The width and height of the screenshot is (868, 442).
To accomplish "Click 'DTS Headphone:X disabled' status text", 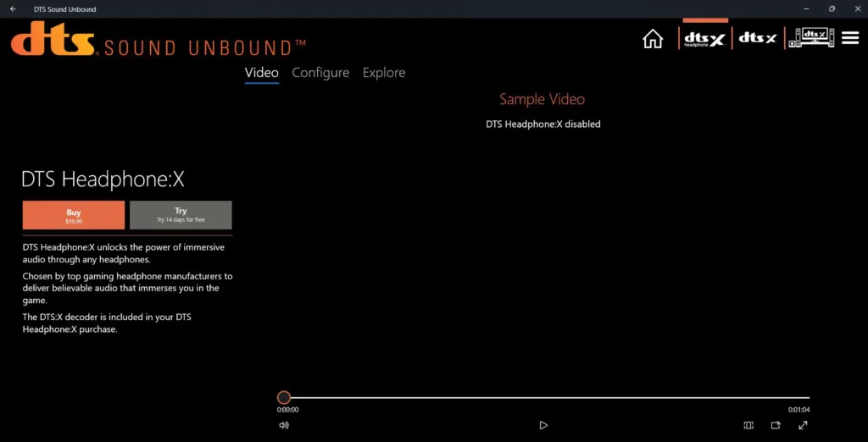I will [x=543, y=124].
